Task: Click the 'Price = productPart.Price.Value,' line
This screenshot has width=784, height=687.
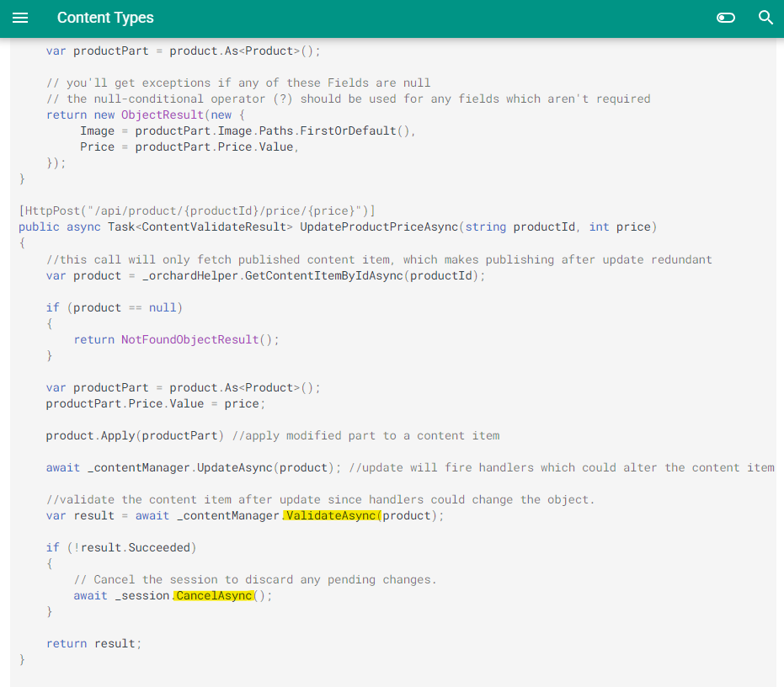Action: coord(189,147)
